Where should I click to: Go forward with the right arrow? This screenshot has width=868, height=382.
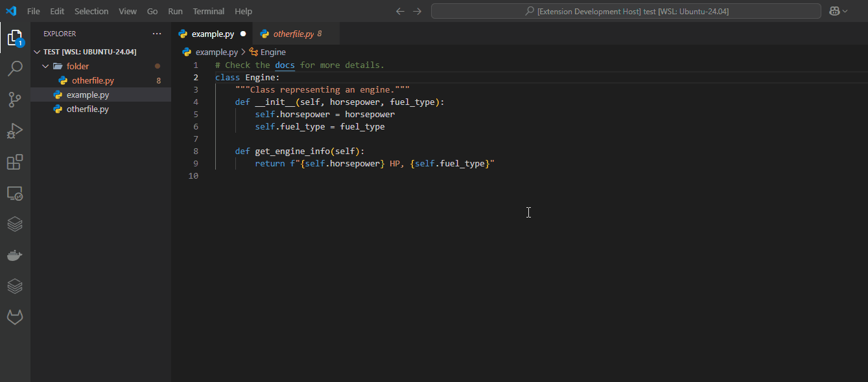(417, 11)
